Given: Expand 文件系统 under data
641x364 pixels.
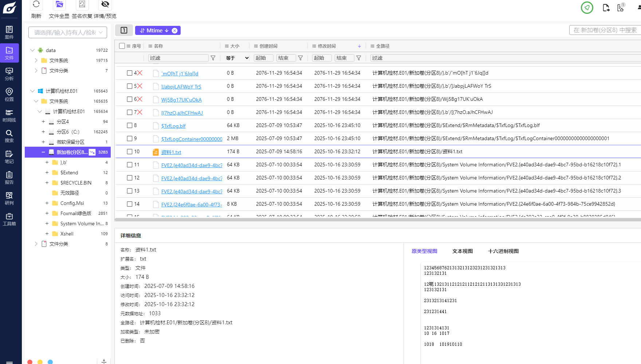Looking at the screenshot, I should (36, 60).
